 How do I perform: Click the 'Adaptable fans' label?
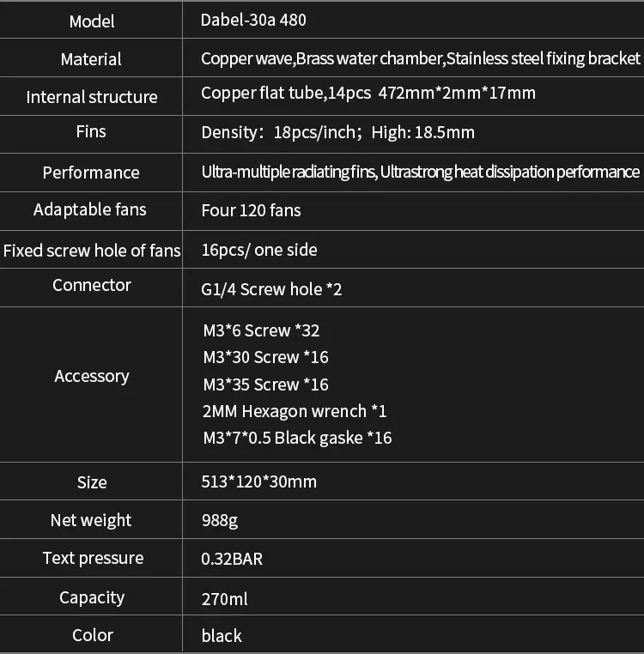click(90, 209)
